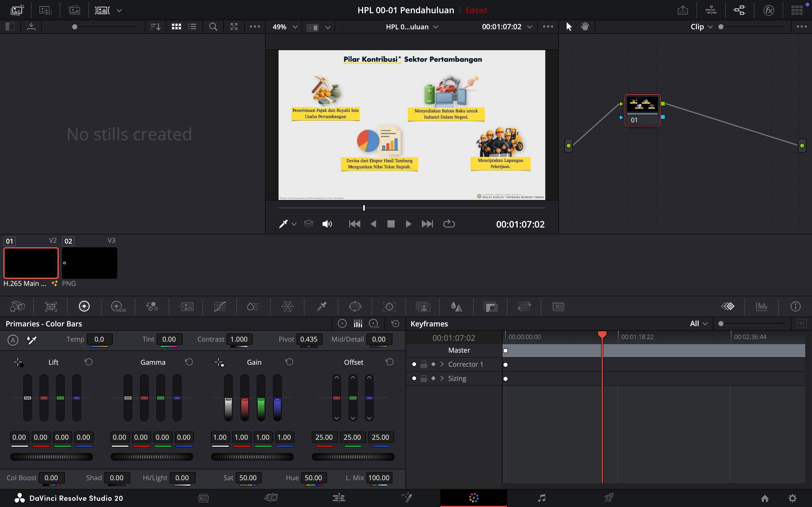Viewport: 812px width, 507px height.
Task: Open the HDR color wheels palette
Action: pyautogui.click(x=118, y=306)
